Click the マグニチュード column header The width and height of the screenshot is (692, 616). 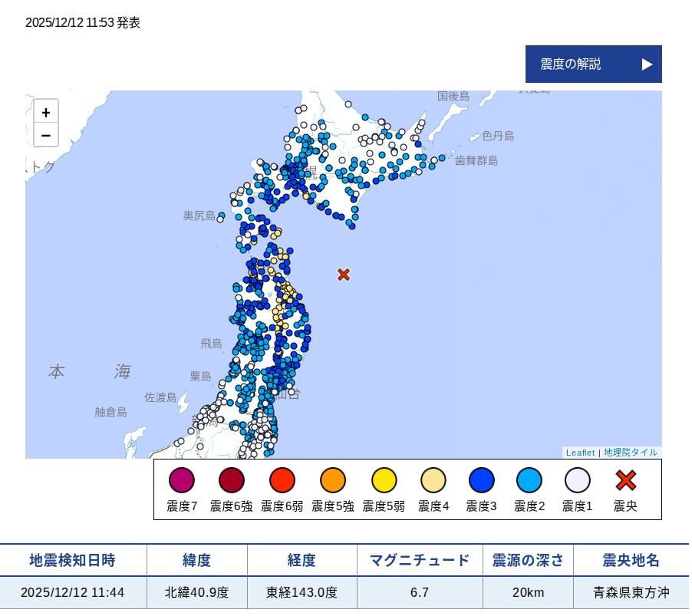419,560
